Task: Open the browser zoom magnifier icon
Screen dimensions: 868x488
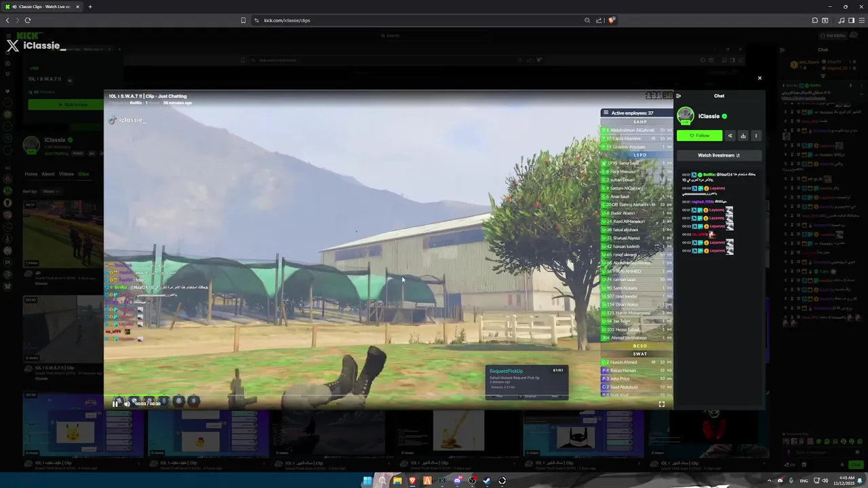Action: [587, 20]
